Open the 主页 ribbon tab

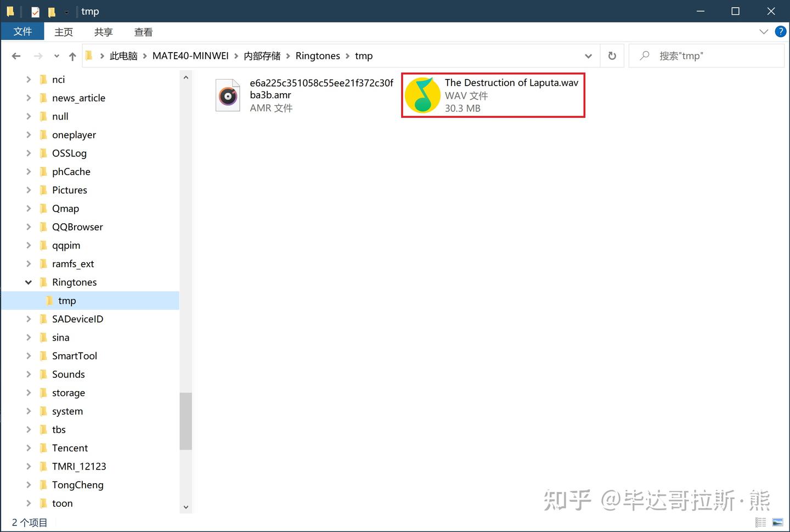coord(64,32)
